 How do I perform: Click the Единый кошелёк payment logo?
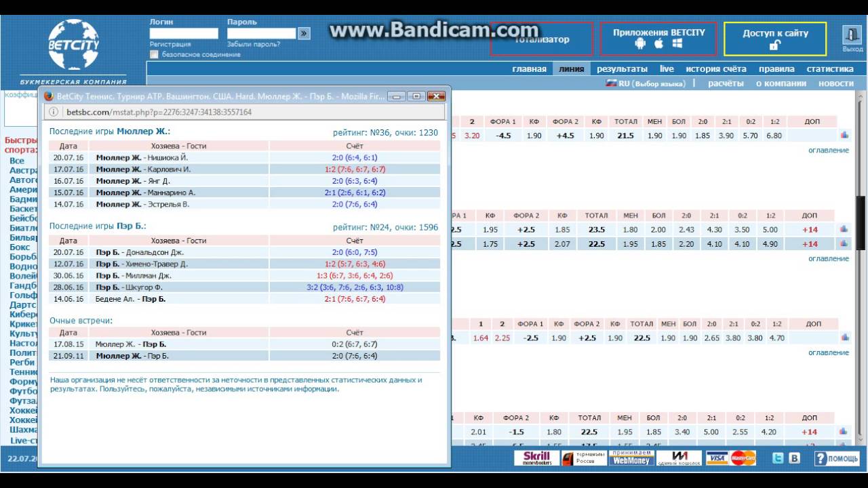pyautogui.click(x=679, y=458)
